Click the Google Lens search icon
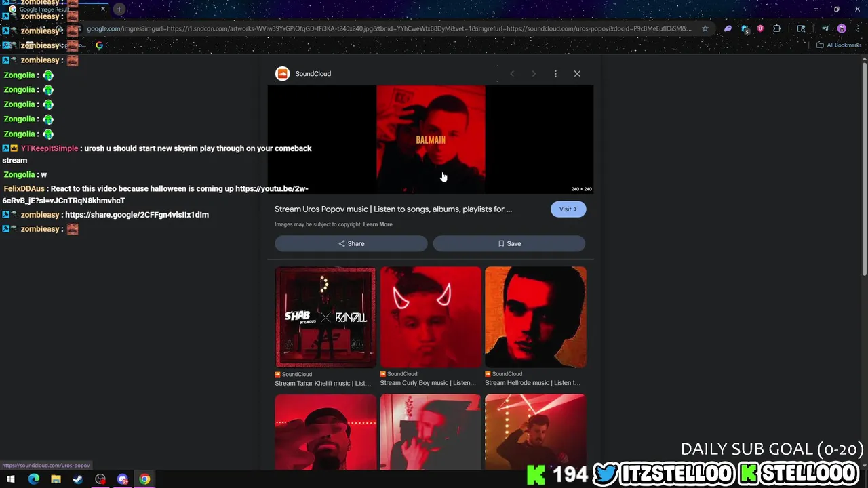 click(801, 28)
